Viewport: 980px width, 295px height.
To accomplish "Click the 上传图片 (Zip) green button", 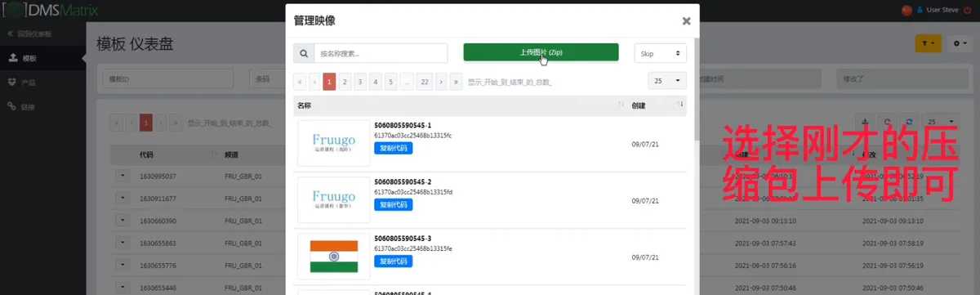I will (x=541, y=52).
